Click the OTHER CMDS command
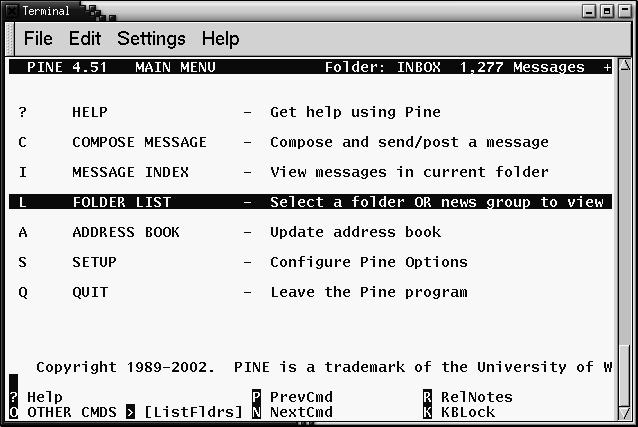Image resolution: width=638 pixels, height=427 pixels. pyautogui.click(x=72, y=412)
